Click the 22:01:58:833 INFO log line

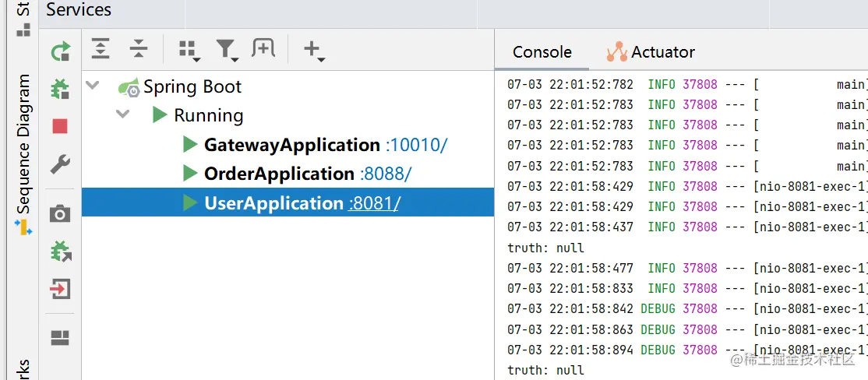[686, 289]
